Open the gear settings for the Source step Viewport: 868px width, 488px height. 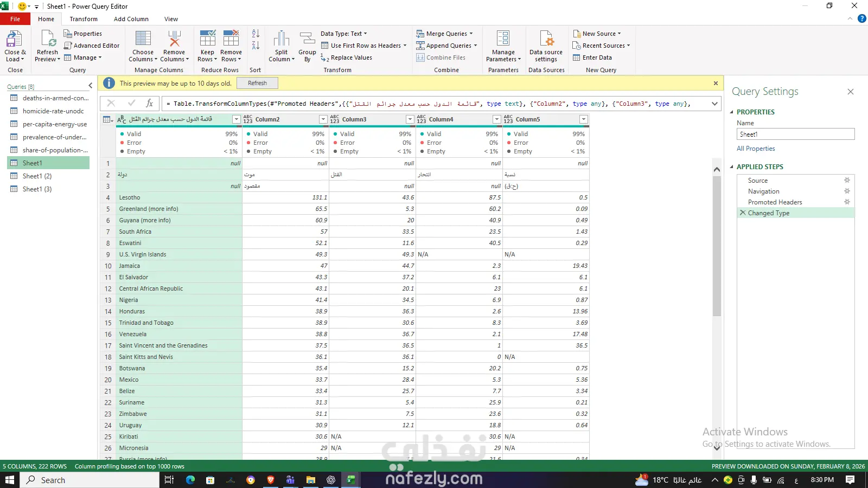(x=847, y=180)
